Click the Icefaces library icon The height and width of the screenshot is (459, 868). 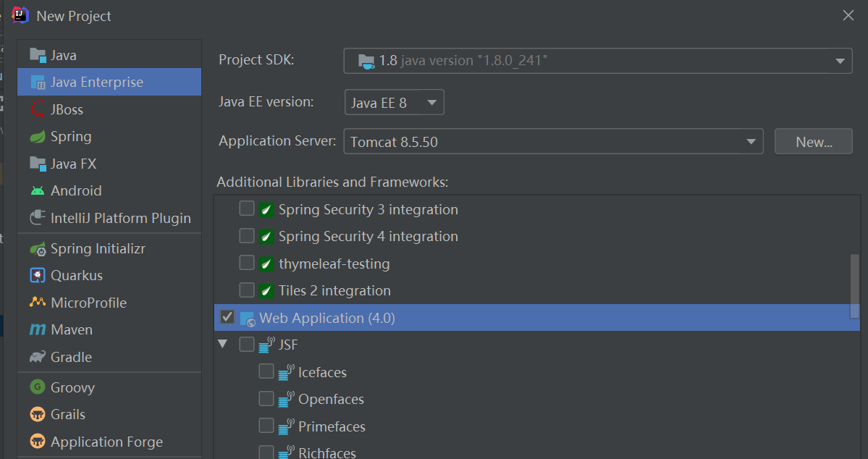[286, 372]
